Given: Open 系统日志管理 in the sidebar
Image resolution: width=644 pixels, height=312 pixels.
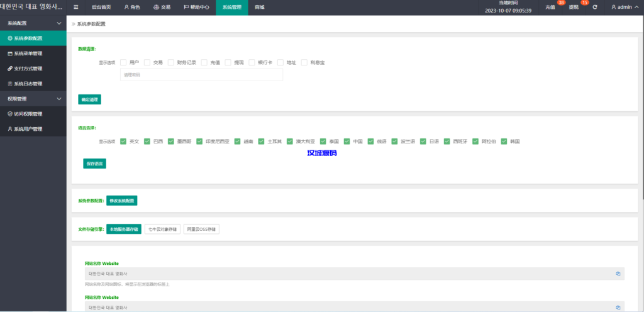Looking at the screenshot, I should click(28, 84).
